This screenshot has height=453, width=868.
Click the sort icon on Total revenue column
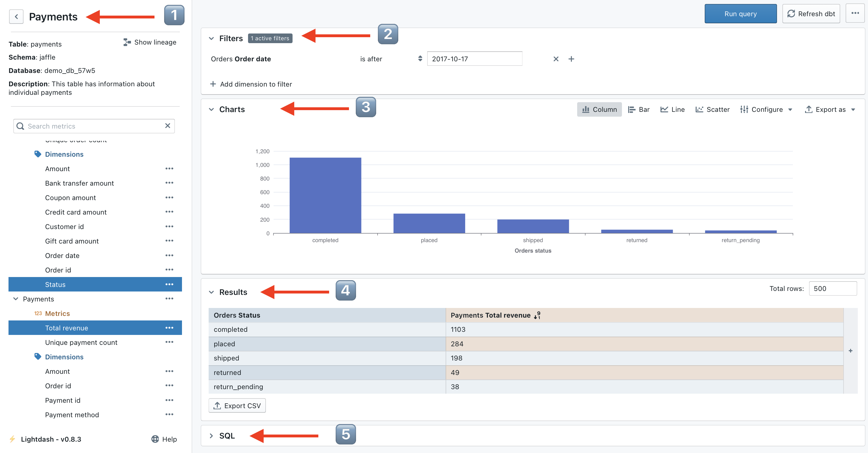point(537,315)
